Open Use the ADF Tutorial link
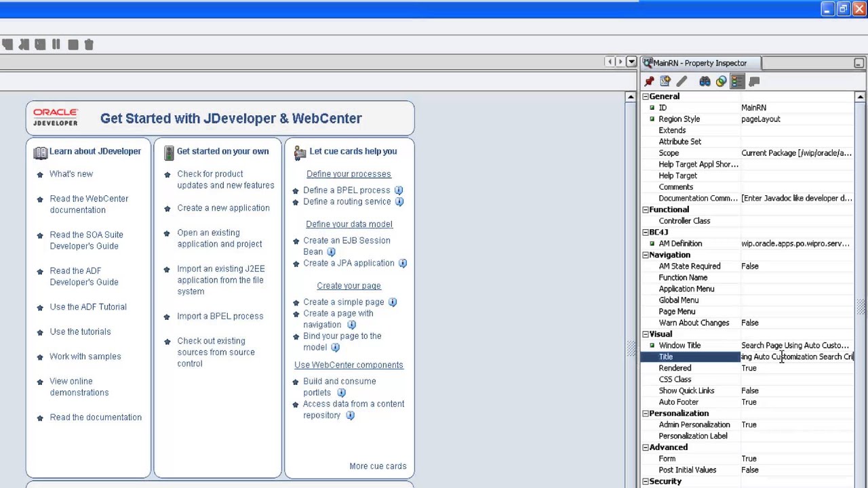Viewport: 868px width, 488px height. point(88,307)
